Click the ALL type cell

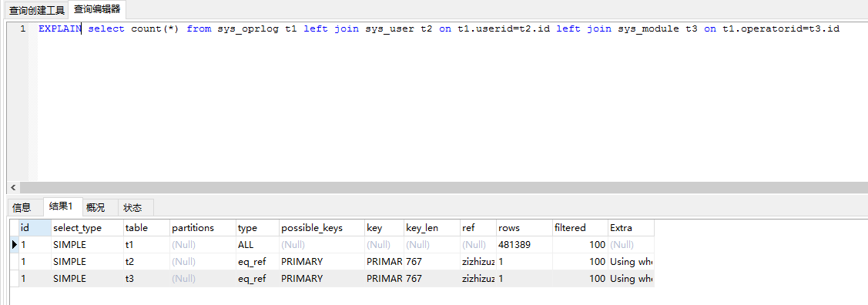pyautogui.click(x=258, y=245)
